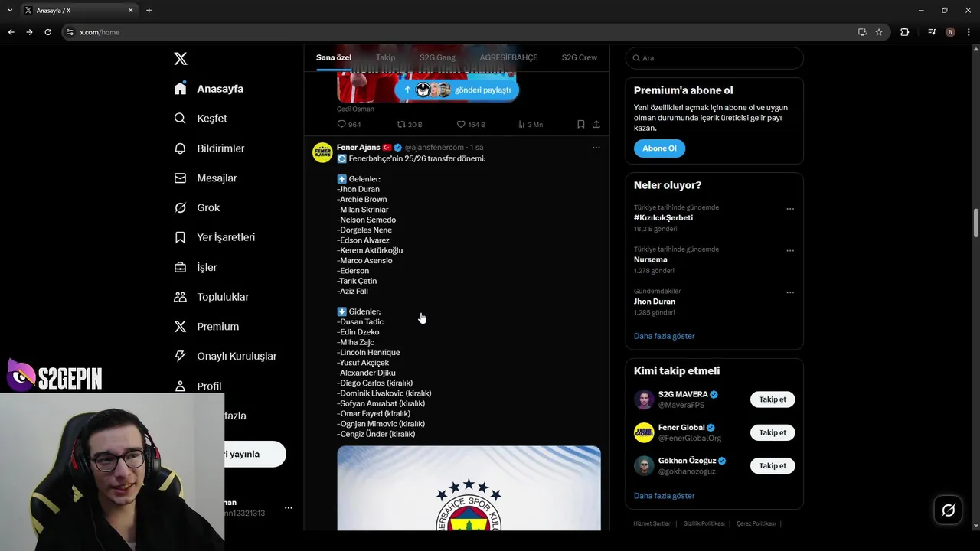Screen dimensions: 980x551
Task: Switch to AGRESİFBAHÇE tab
Action: point(508,57)
